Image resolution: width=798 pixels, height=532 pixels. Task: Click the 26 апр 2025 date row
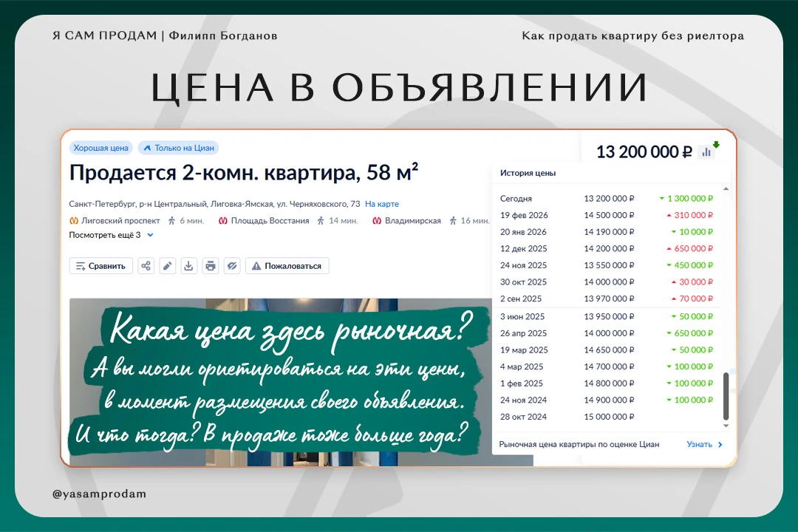coord(607,333)
